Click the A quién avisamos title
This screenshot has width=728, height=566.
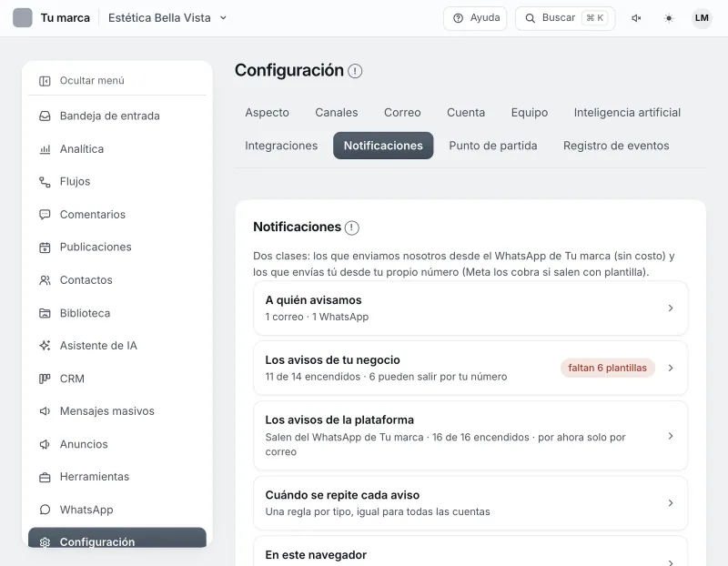pyautogui.click(x=313, y=300)
